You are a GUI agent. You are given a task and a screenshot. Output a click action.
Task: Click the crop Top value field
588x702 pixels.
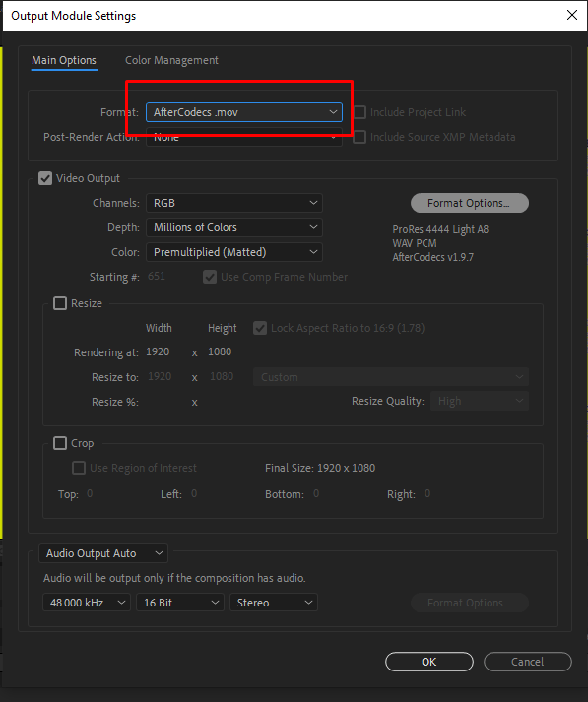[90, 494]
